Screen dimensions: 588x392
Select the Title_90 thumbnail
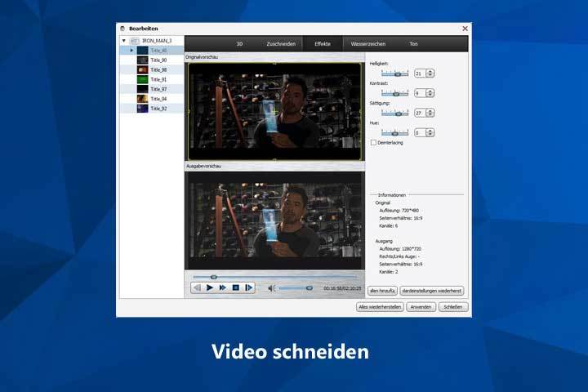point(142,60)
